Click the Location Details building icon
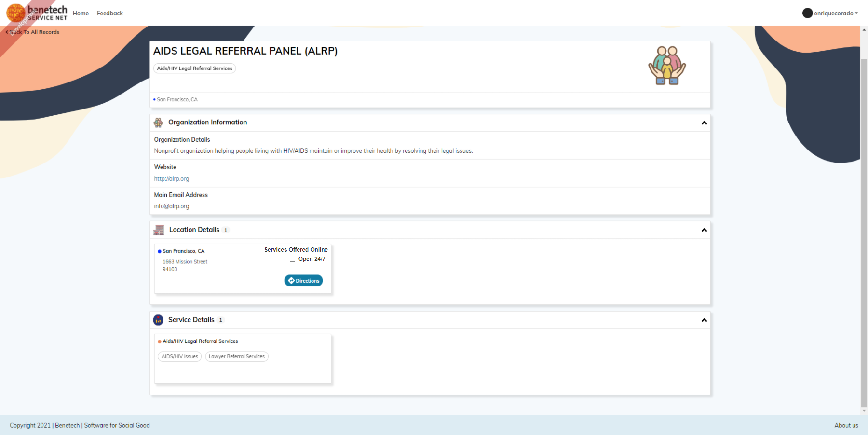This screenshot has width=868, height=436. click(158, 230)
